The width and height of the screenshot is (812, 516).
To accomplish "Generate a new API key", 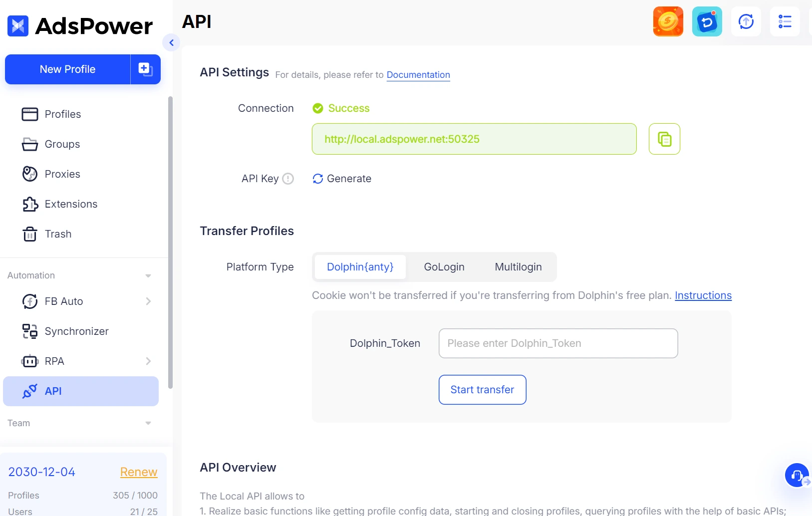I will coord(342,179).
